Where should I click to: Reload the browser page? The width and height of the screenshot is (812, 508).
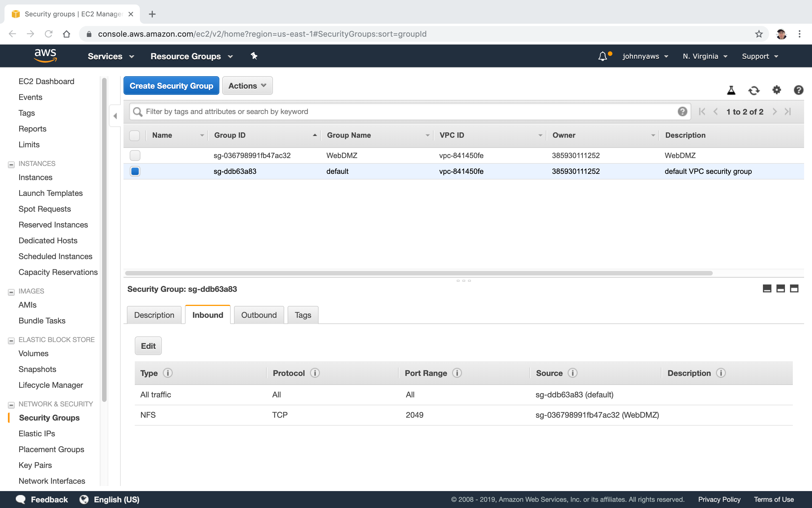[49, 34]
